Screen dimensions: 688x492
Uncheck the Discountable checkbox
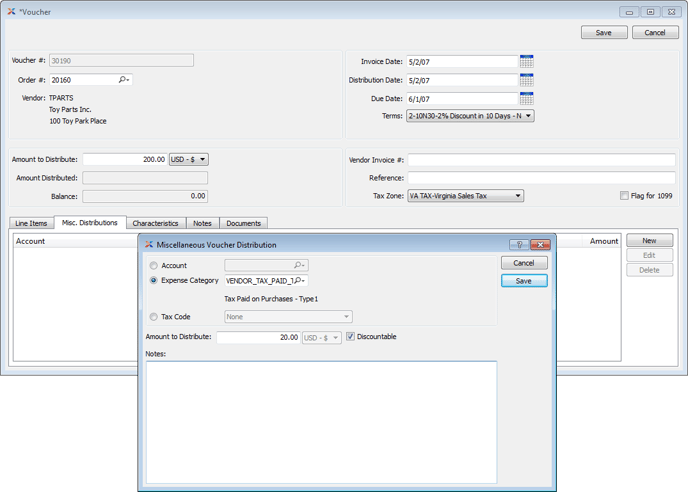(351, 337)
